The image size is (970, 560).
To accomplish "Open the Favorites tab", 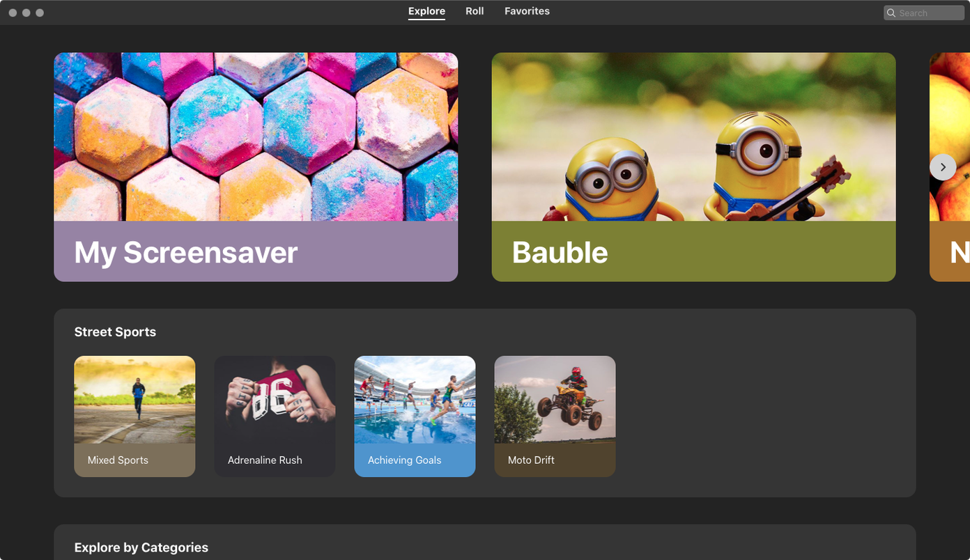I will (527, 11).
